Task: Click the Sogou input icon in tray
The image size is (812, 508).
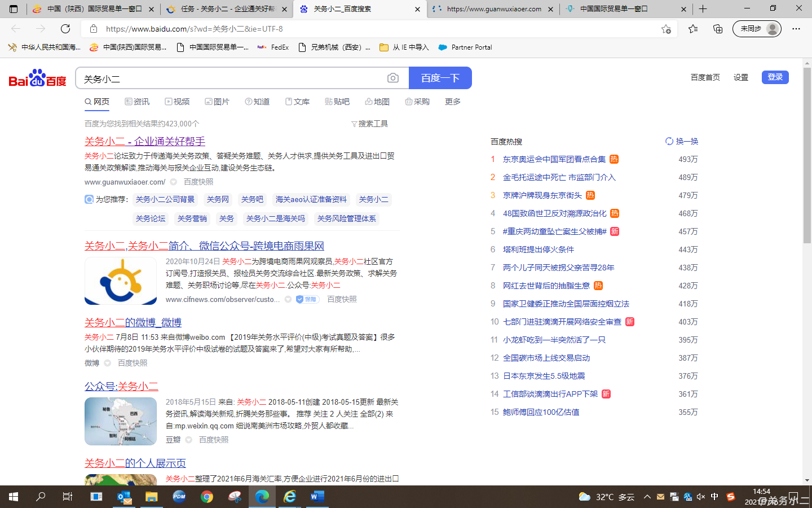Action: point(731,497)
